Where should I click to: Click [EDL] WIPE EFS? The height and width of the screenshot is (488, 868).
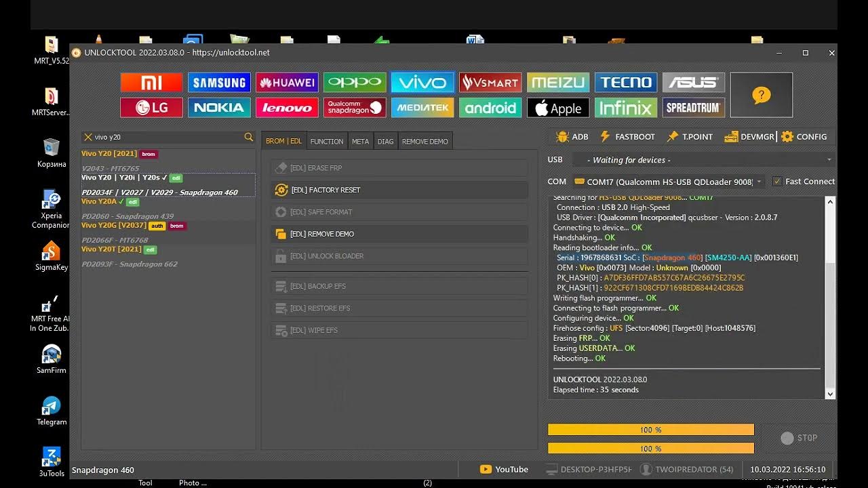[x=399, y=331]
